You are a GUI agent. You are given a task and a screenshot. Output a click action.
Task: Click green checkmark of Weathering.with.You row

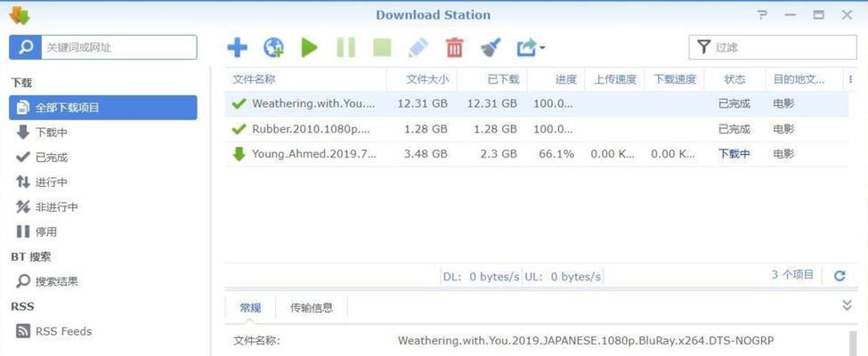coord(239,103)
